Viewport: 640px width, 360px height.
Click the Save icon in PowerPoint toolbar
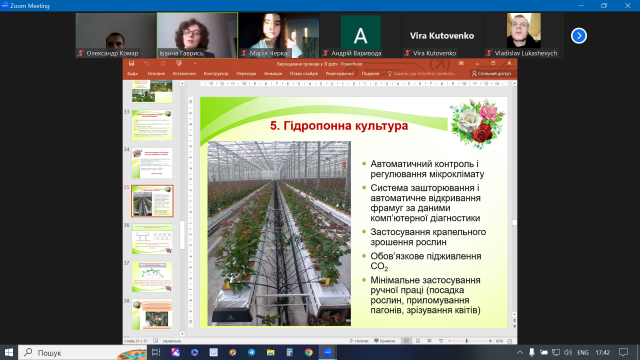click(x=131, y=63)
